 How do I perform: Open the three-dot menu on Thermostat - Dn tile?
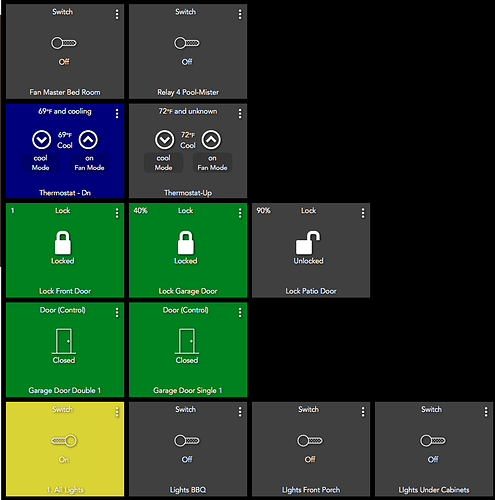point(117,114)
